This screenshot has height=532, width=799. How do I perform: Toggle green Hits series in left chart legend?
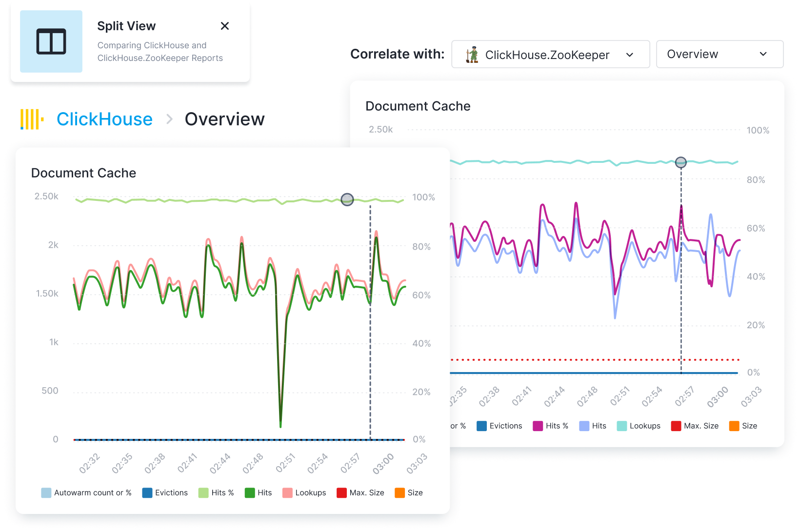click(x=258, y=493)
